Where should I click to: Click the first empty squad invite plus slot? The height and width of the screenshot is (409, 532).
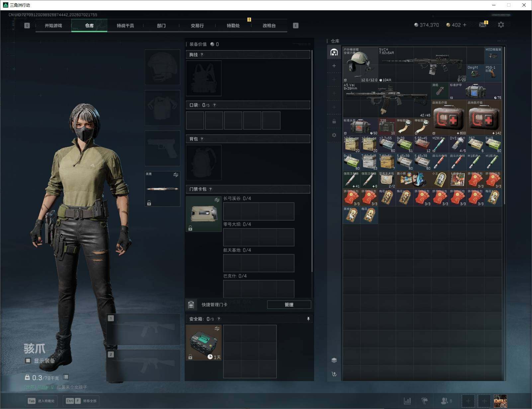(468, 401)
